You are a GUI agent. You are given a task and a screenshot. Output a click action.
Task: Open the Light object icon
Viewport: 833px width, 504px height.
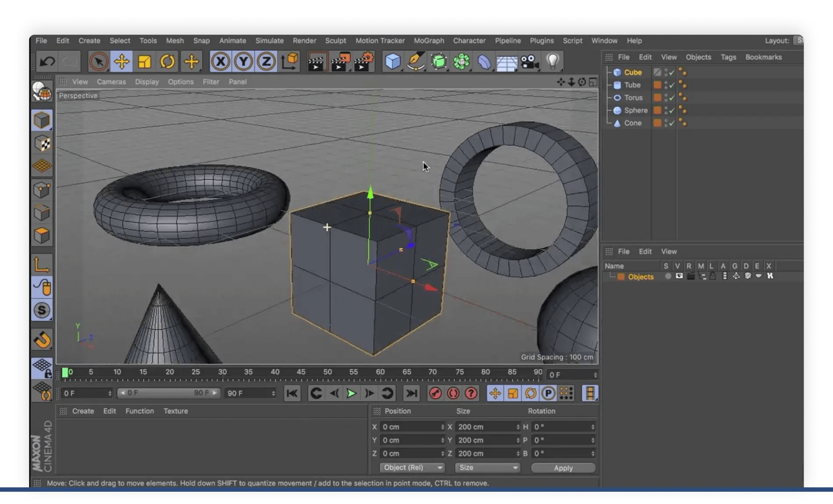pos(552,62)
